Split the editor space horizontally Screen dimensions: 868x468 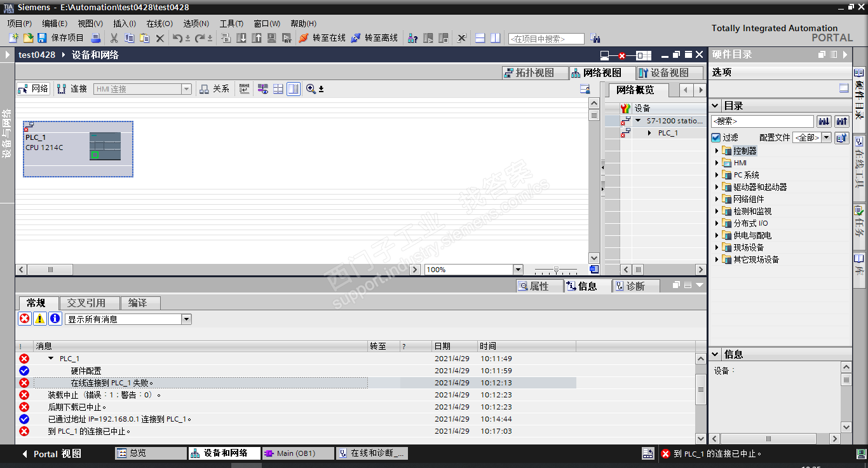point(480,38)
